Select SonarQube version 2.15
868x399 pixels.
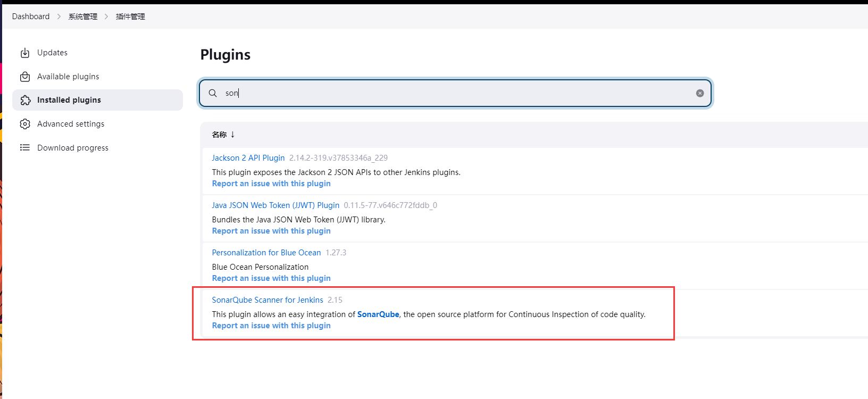click(x=335, y=300)
